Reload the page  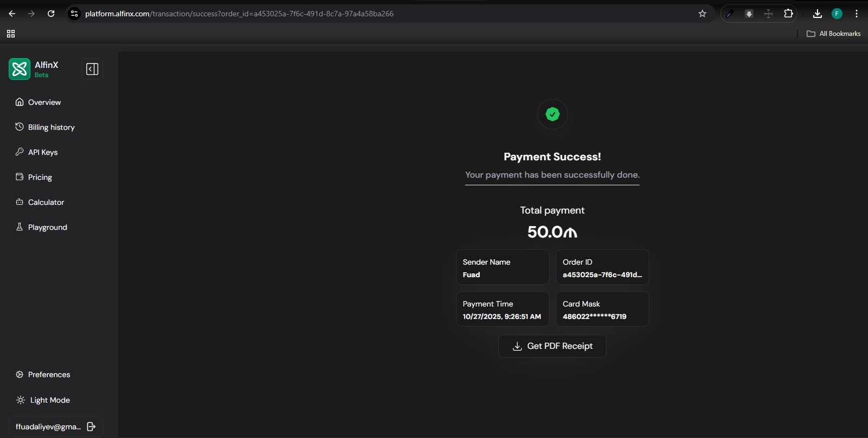[x=51, y=14]
